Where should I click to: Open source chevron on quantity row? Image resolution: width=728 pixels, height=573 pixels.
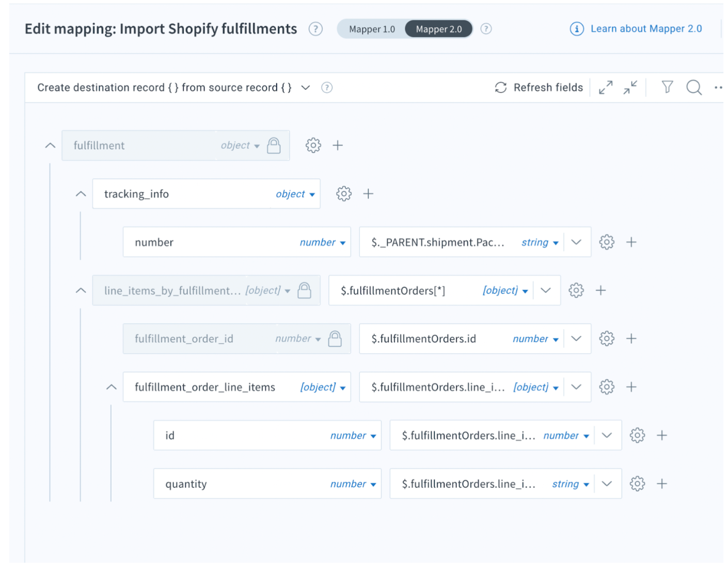click(x=607, y=484)
